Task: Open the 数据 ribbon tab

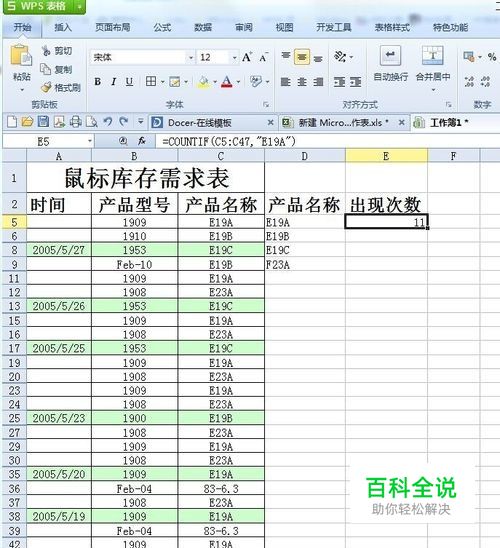Action: tap(203, 27)
